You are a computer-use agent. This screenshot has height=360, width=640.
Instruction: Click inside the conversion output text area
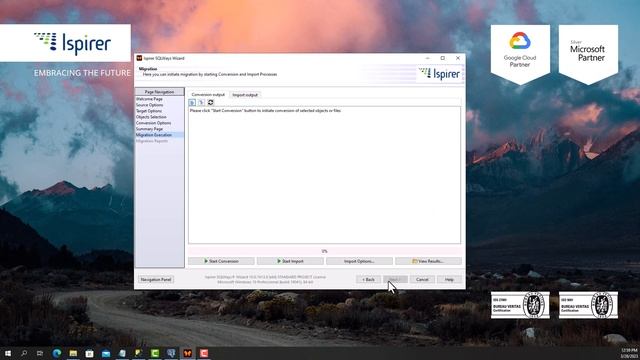[324, 176]
